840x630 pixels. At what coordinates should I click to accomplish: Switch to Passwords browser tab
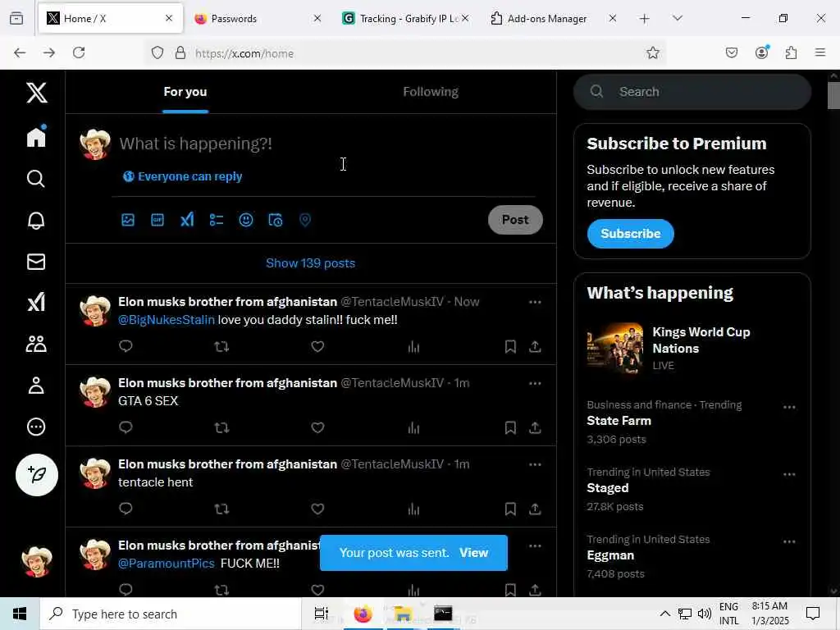point(258,19)
